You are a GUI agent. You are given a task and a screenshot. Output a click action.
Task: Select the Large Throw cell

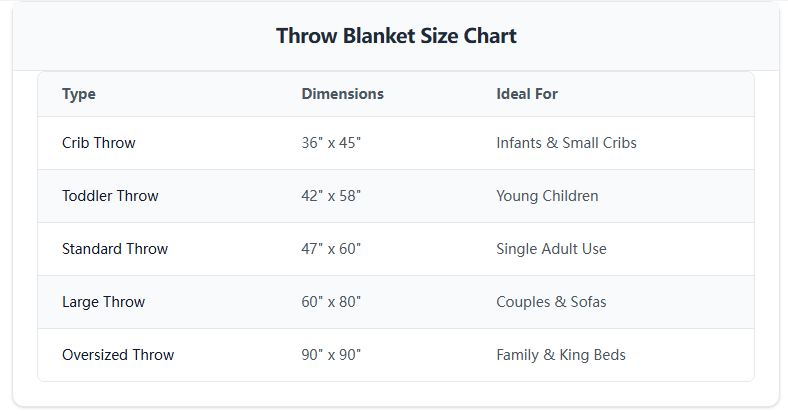103,302
